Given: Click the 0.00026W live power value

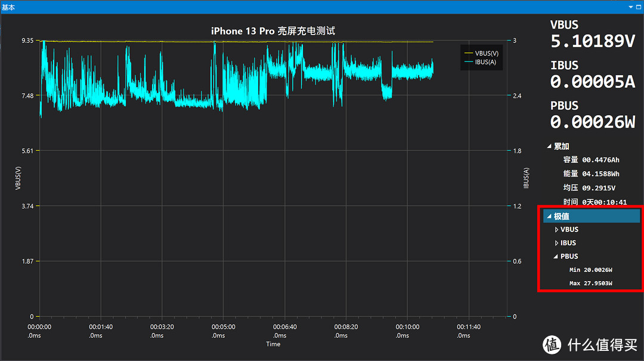Looking at the screenshot, I should coord(593,122).
